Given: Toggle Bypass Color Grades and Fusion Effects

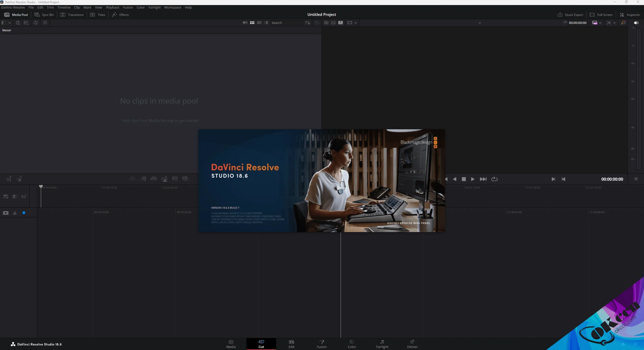Looking at the screenshot, I should click(623, 23).
